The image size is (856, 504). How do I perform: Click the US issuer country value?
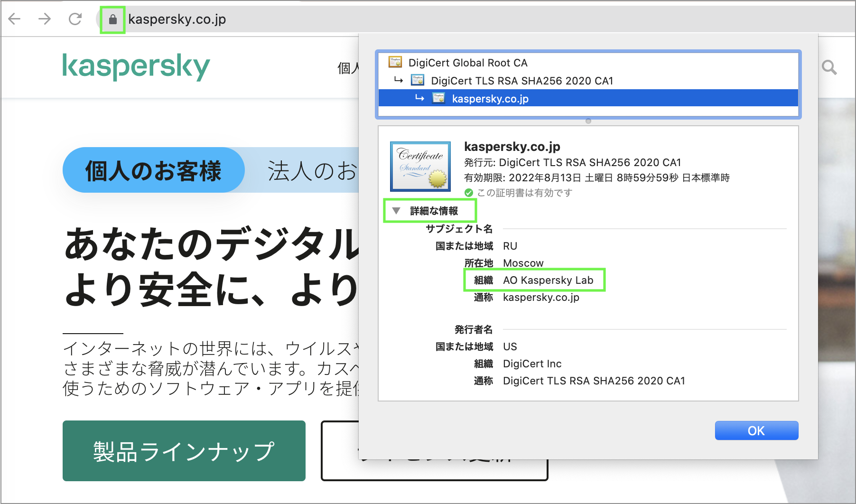coord(510,346)
